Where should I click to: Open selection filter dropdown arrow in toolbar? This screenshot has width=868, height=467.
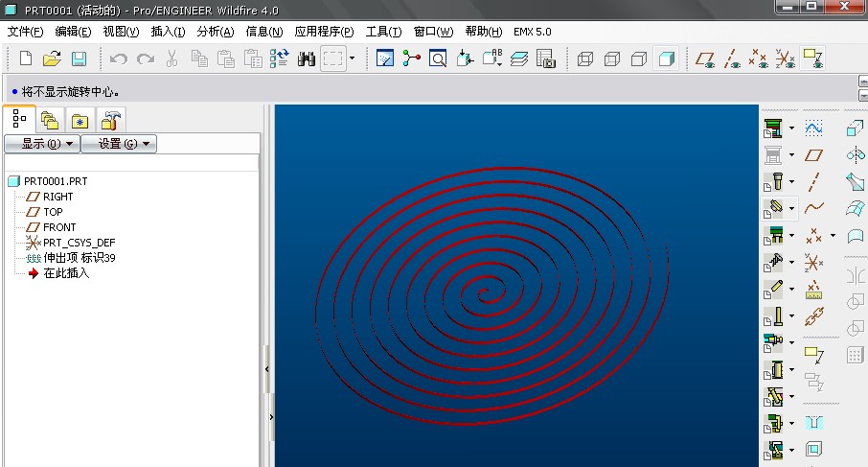pyautogui.click(x=352, y=58)
